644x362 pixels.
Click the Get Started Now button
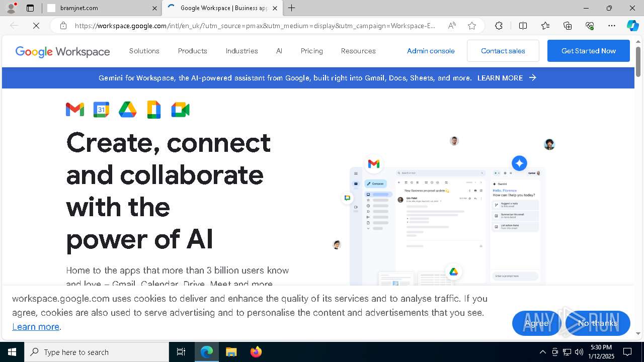pos(589,51)
